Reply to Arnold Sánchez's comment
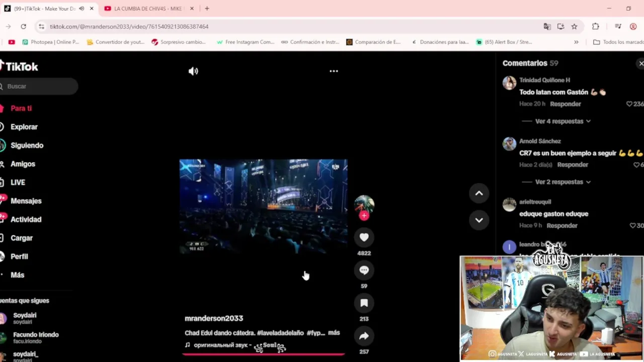Image resolution: width=644 pixels, height=362 pixels. coord(573,165)
